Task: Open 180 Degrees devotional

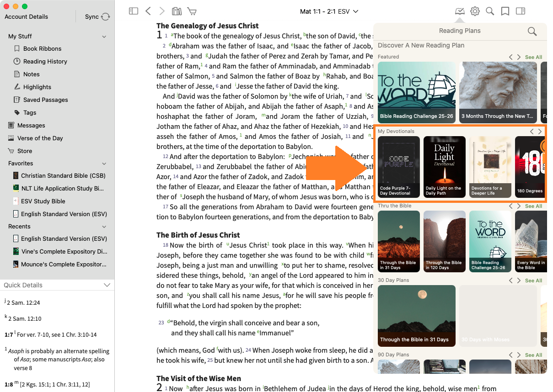Action: click(x=530, y=167)
